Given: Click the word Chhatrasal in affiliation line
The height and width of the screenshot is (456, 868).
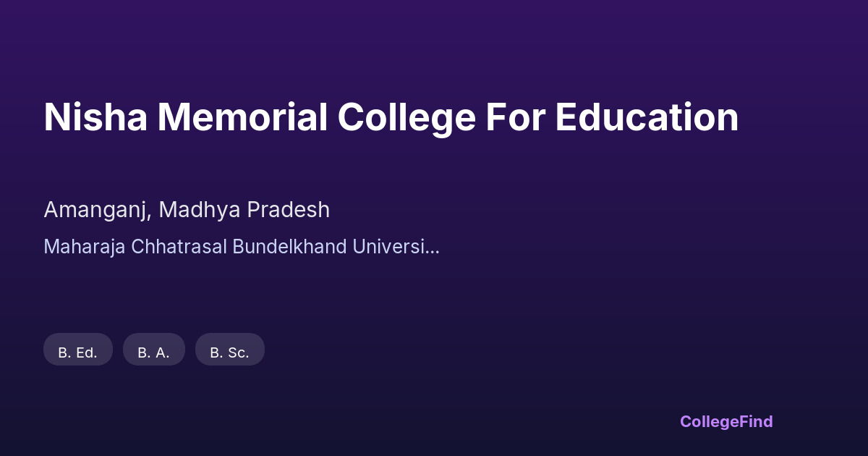Looking at the screenshot, I should [x=179, y=247].
